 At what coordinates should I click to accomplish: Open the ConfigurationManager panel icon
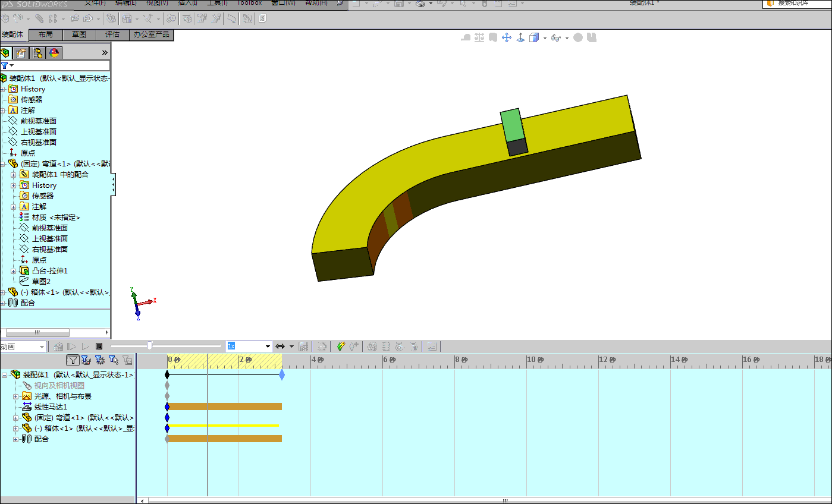(37, 53)
